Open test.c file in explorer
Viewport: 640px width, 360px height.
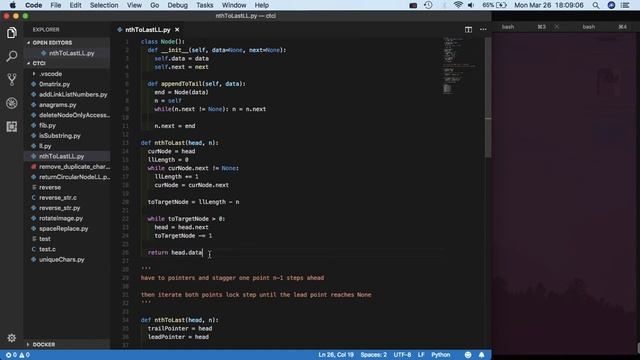[47, 249]
